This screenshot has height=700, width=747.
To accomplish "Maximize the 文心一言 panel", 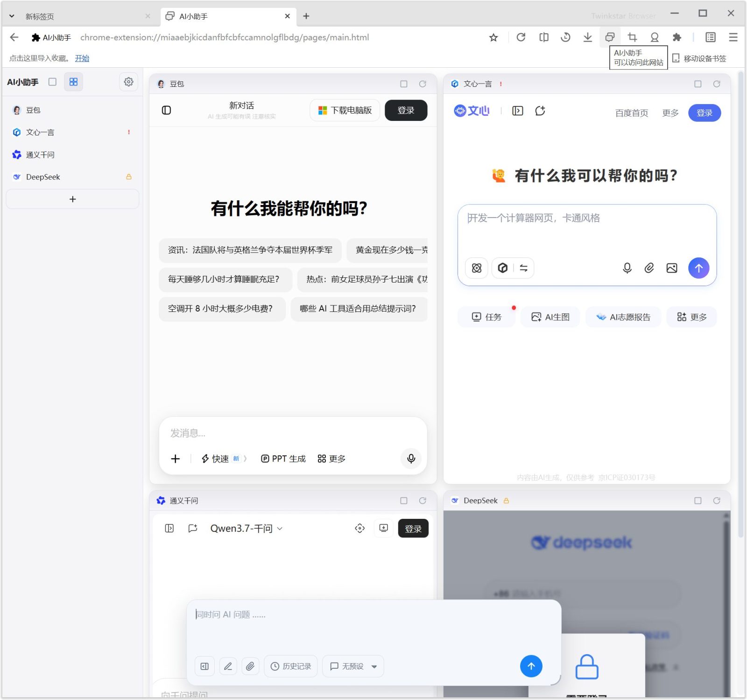I will coord(698,84).
